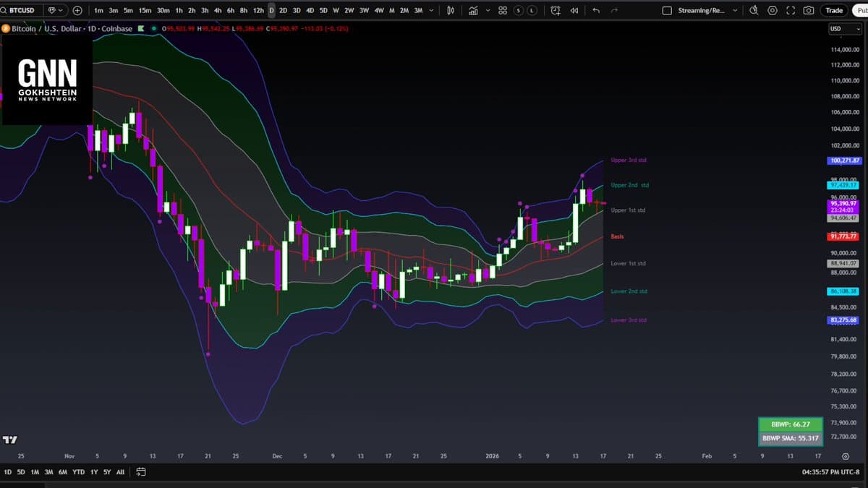Click the BTCUSD symbol search box

[x=22, y=11]
